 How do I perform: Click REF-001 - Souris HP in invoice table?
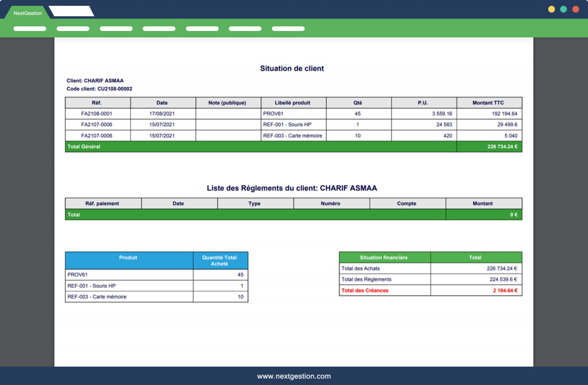(x=287, y=125)
